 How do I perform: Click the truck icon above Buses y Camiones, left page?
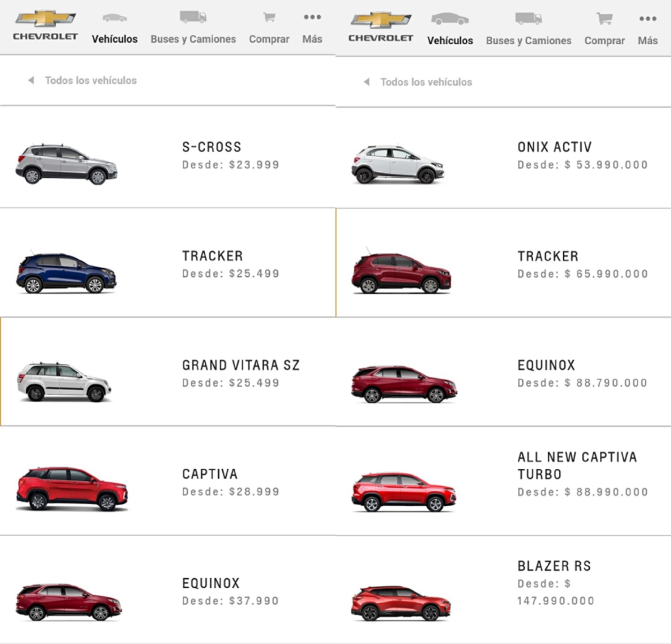tap(193, 17)
